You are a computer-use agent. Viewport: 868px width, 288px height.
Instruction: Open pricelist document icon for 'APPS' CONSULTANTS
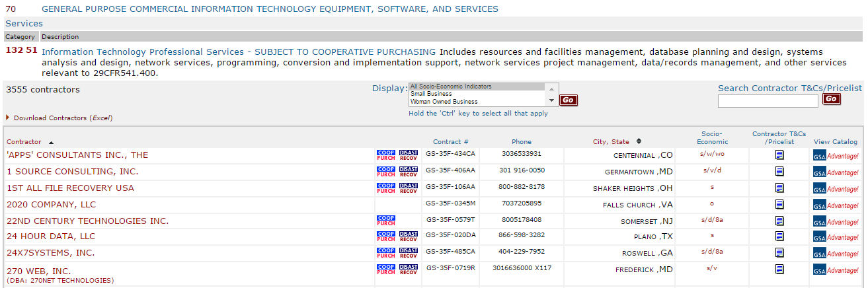click(x=779, y=155)
